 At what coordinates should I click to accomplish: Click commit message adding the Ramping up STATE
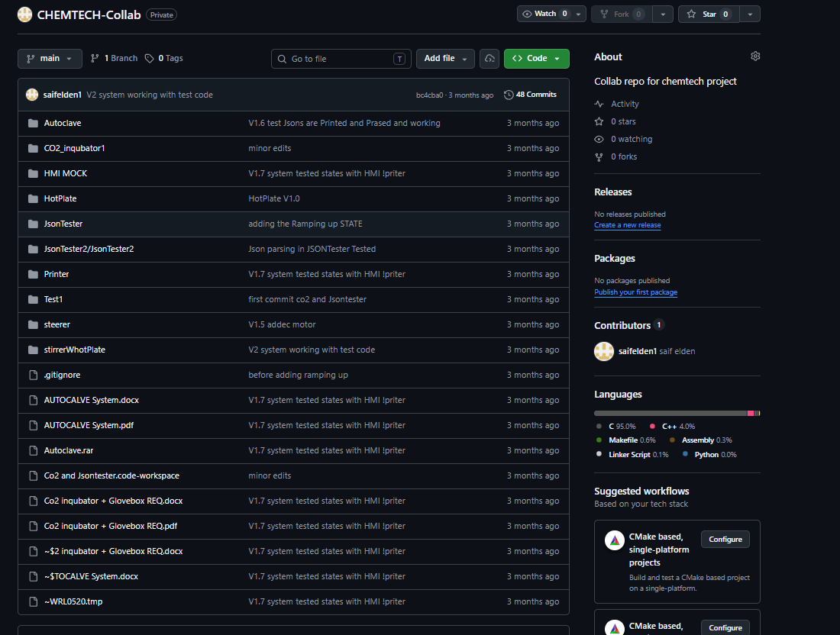(305, 224)
